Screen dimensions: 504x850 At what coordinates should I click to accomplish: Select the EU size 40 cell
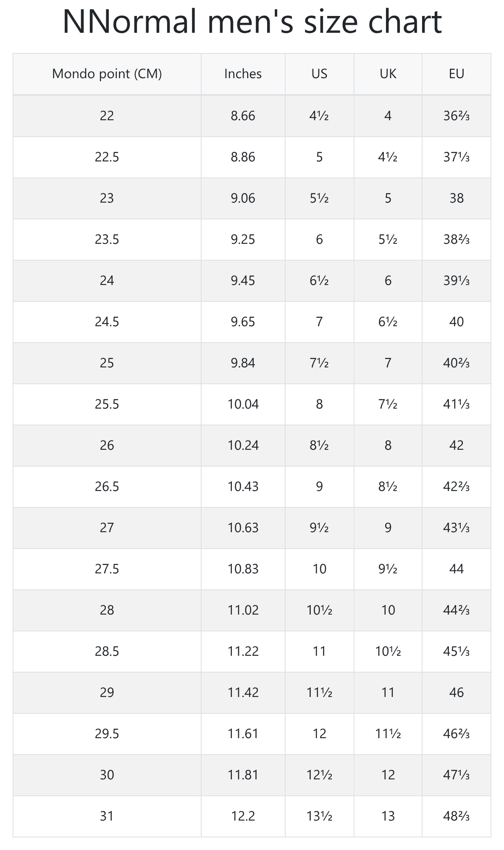pyautogui.click(x=456, y=322)
